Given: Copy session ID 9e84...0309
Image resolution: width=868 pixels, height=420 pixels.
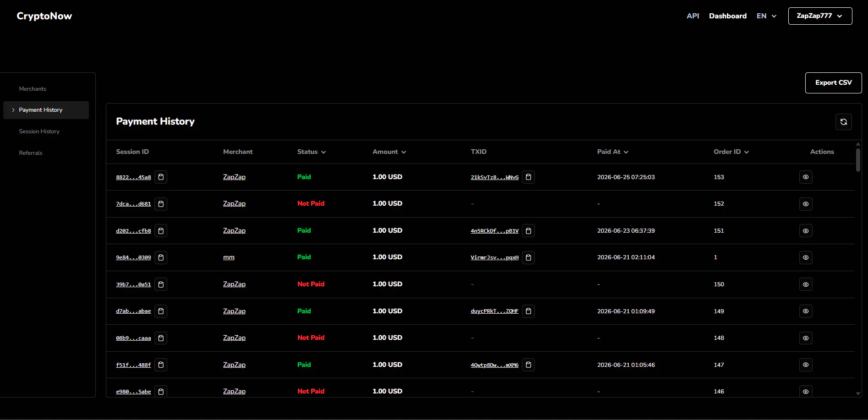Looking at the screenshot, I should point(161,257).
